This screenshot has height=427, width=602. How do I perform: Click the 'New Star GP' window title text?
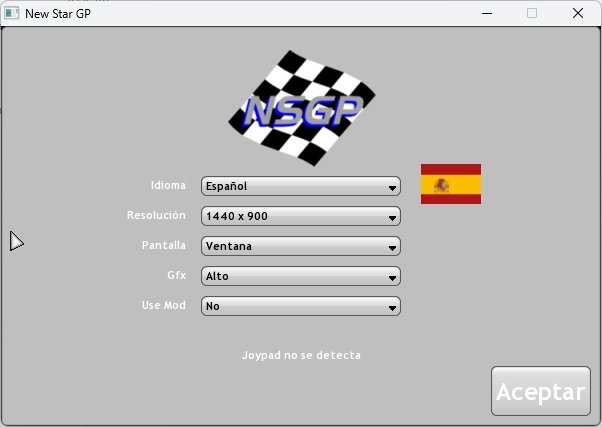point(58,13)
